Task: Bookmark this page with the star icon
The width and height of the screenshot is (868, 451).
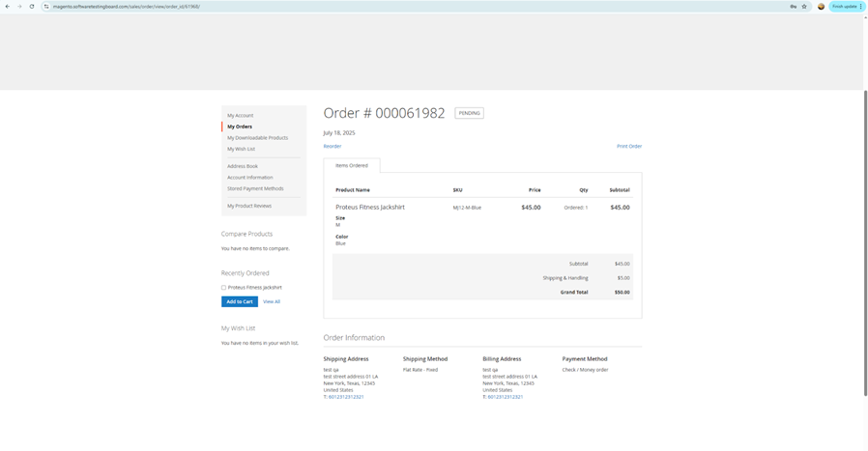Action: click(x=804, y=7)
